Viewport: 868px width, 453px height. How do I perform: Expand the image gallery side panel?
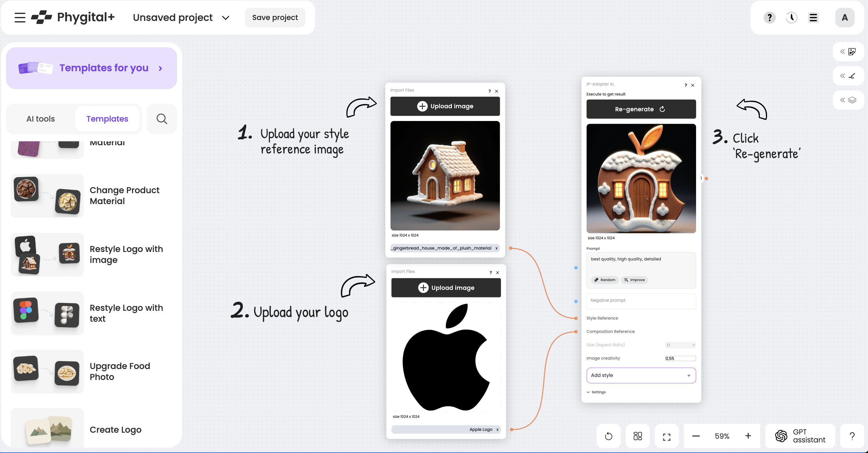pyautogui.click(x=848, y=52)
